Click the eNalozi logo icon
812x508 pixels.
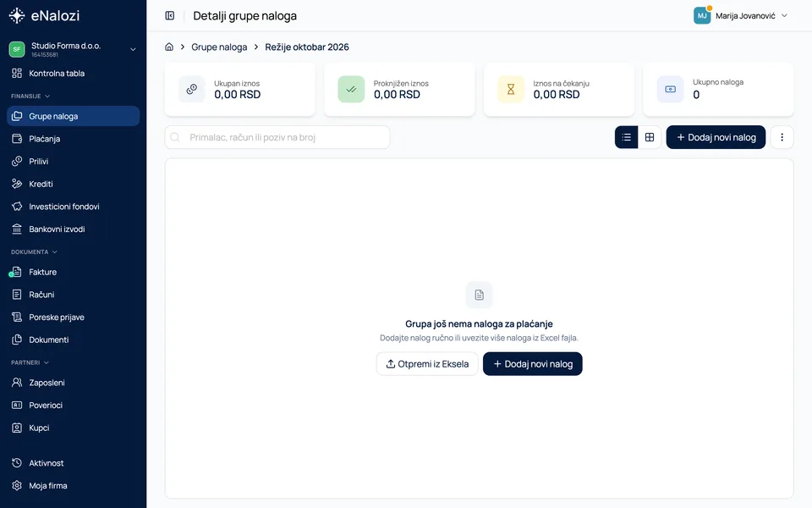17,15
